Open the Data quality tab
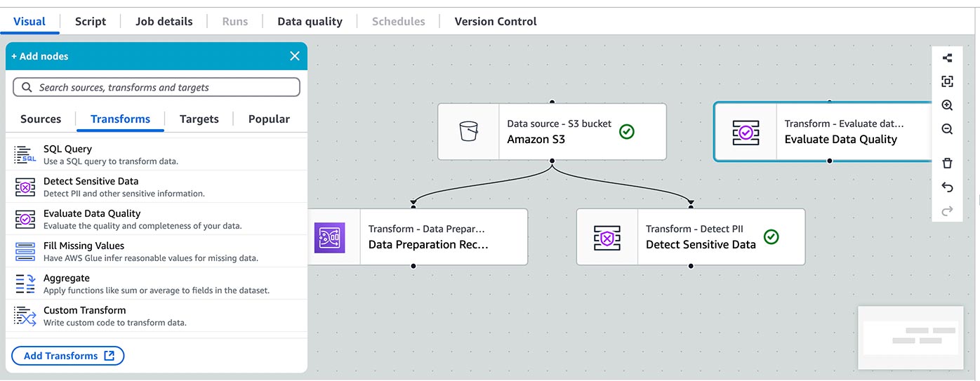 point(310,21)
